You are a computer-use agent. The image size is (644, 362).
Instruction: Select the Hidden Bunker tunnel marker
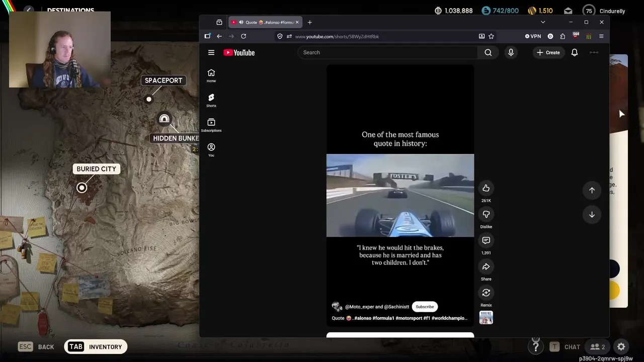click(164, 119)
